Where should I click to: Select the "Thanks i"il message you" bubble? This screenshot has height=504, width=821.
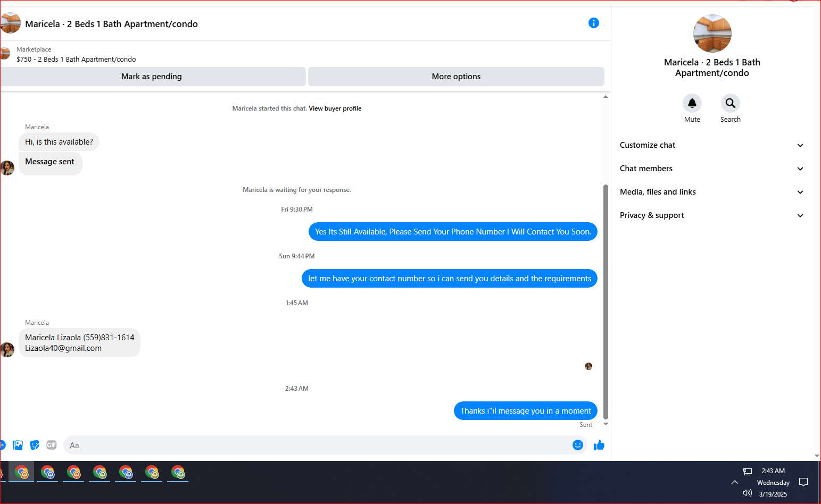[x=526, y=411]
